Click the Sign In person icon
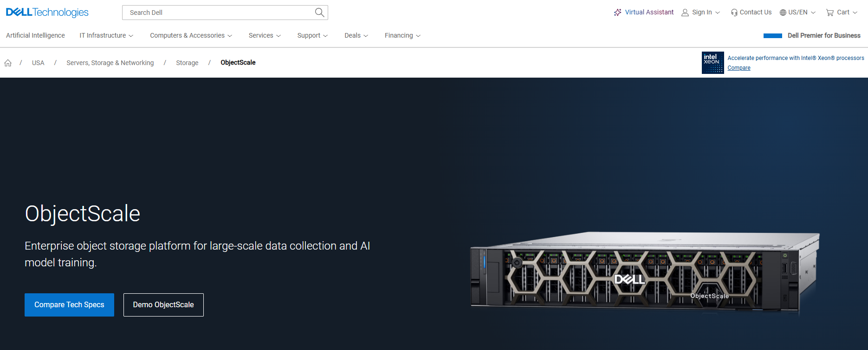This screenshot has width=868, height=350. pyautogui.click(x=685, y=13)
